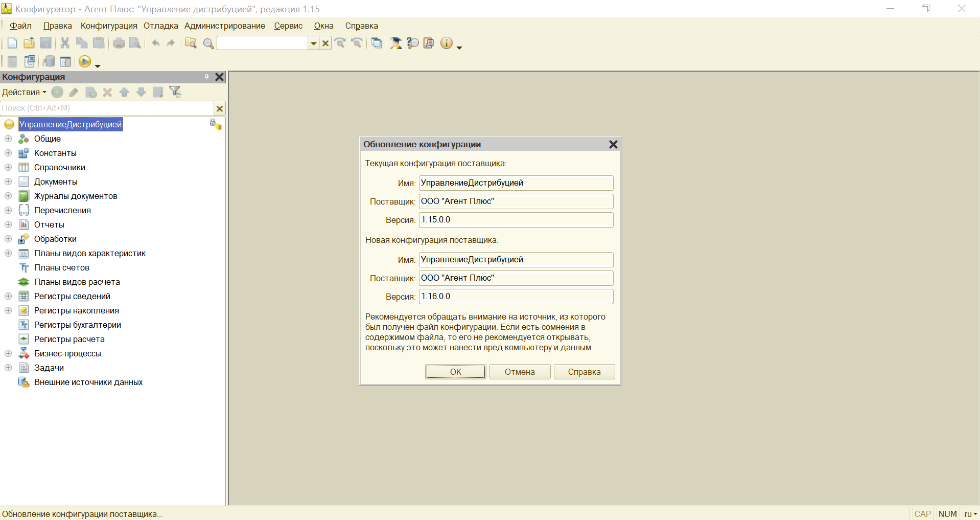Image resolution: width=980 pixels, height=520 pixels.
Task: Select the Константы tree item
Action: (x=55, y=153)
